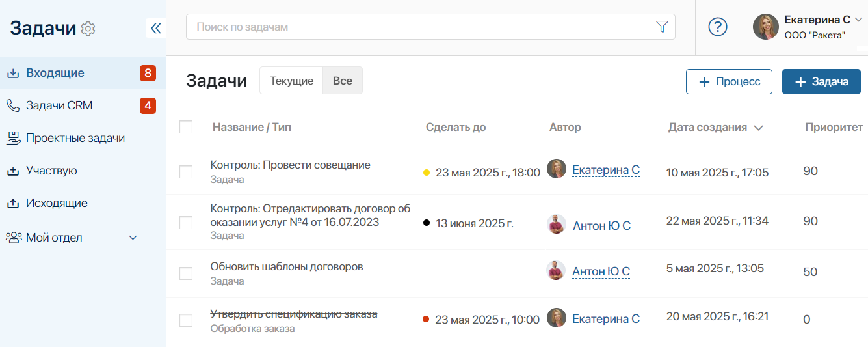The width and height of the screenshot is (868, 347).
Task: Open the settings gear next to Задачи
Action: (x=88, y=29)
